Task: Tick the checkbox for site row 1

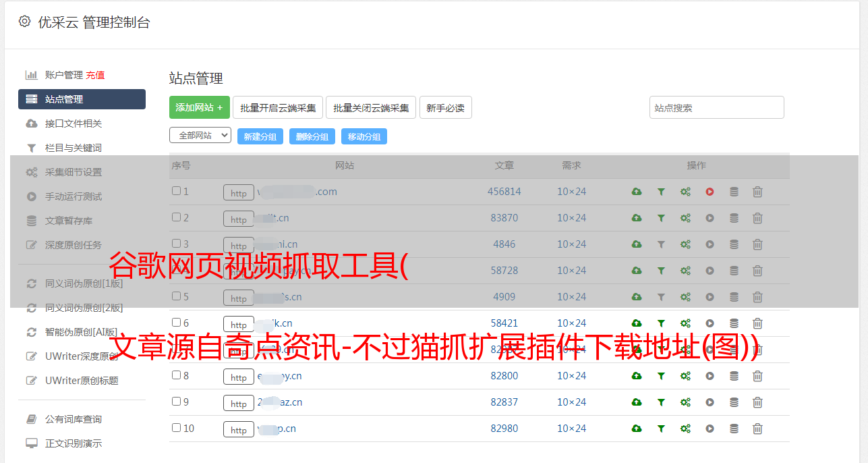Action: point(176,191)
